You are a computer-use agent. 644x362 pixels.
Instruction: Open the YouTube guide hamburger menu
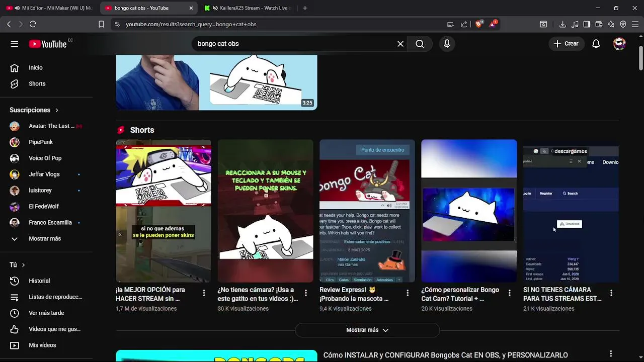coord(15,44)
